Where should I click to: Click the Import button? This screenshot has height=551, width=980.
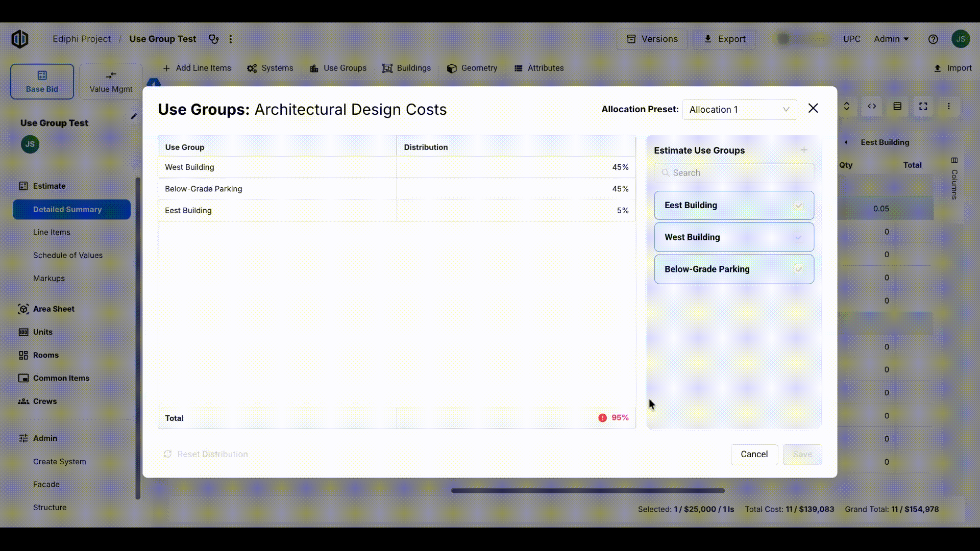click(952, 68)
